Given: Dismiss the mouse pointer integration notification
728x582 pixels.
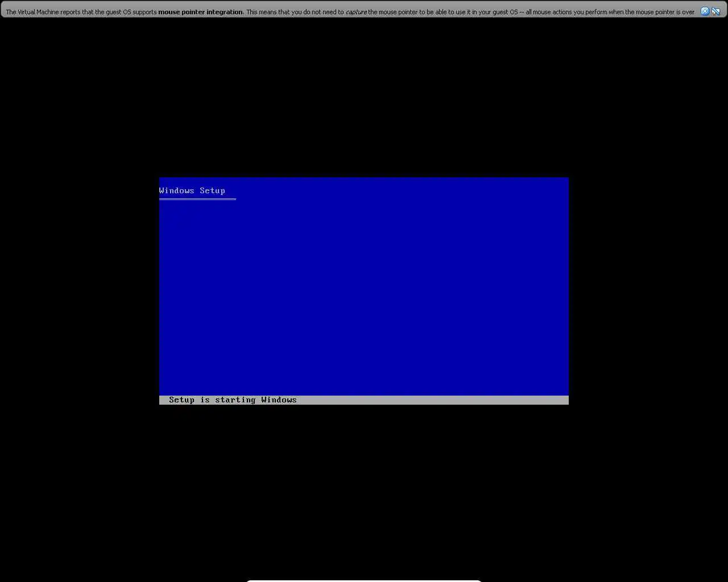Looking at the screenshot, I should click(705, 11).
